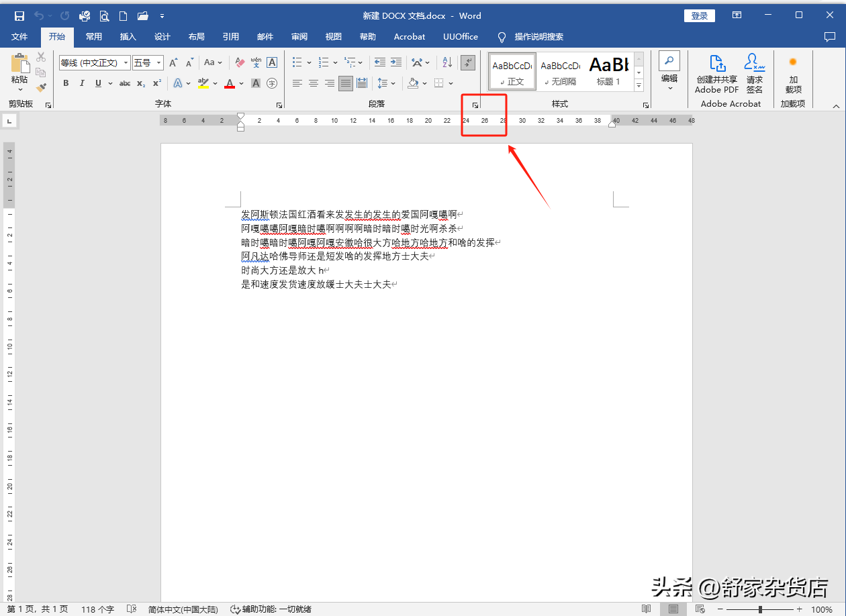Viewport: 846px width, 616px height.
Task: Click the Sign in (登录) button
Action: [x=700, y=15]
